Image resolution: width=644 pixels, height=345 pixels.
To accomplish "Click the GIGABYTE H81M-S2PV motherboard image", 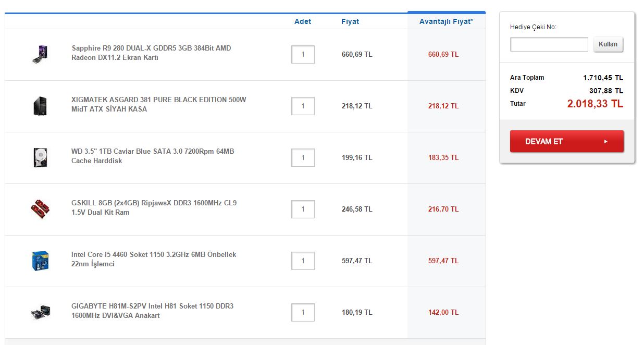I will (x=40, y=312).
